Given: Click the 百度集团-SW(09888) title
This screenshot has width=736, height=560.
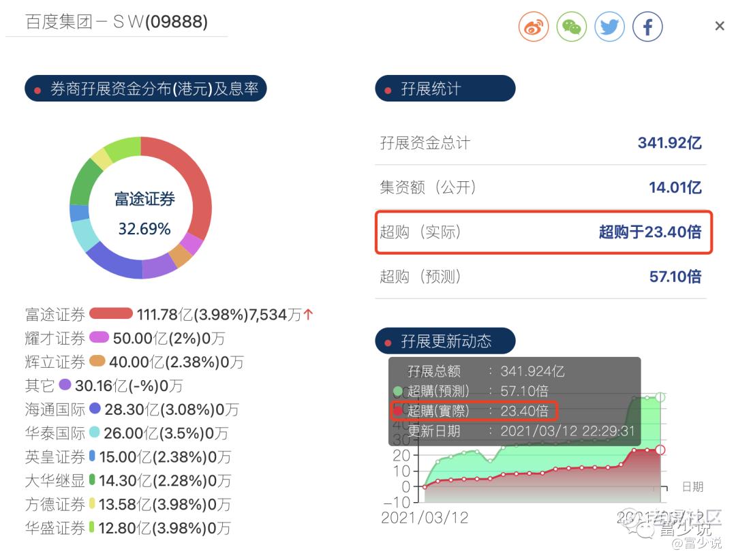Looking at the screenshot, I should (x=117, y=22).
